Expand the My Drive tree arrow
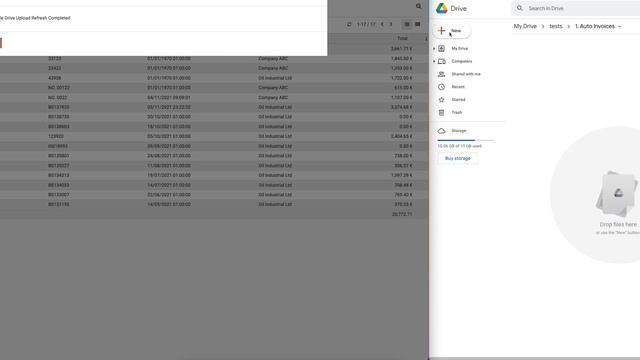 (x=434, y=49)
